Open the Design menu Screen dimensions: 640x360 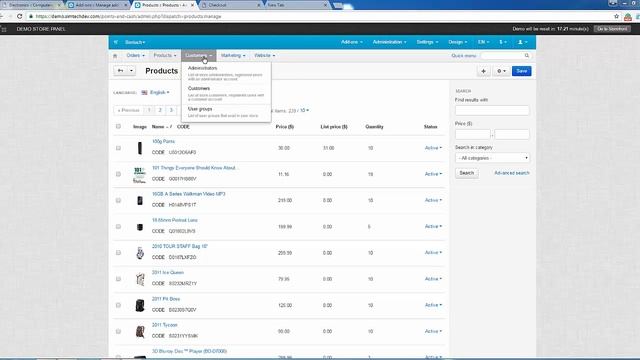tap(458, 42)
